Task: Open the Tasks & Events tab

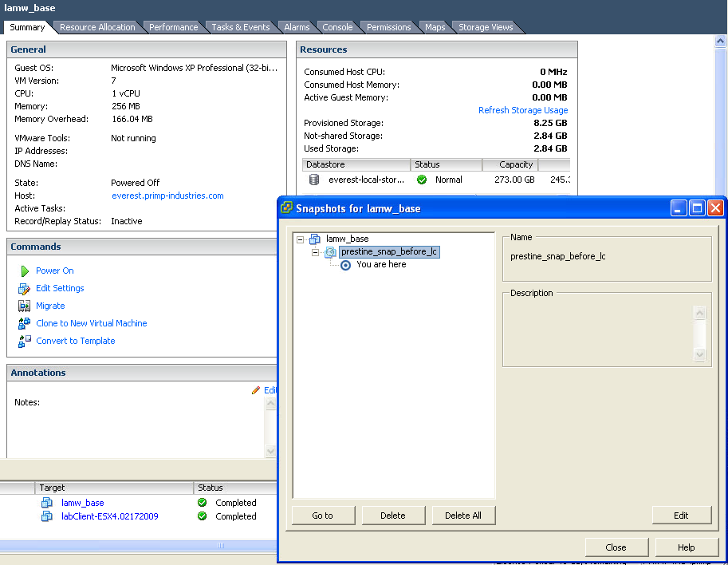Action: [241, 27]
